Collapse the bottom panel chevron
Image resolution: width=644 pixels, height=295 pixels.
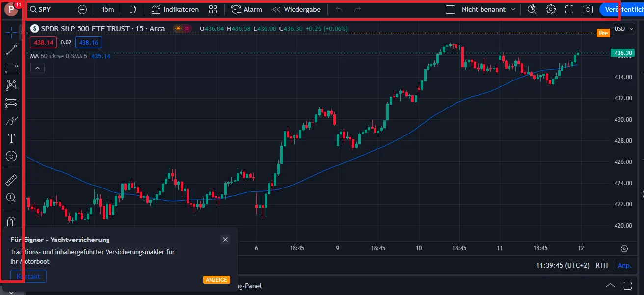[610, 285]
